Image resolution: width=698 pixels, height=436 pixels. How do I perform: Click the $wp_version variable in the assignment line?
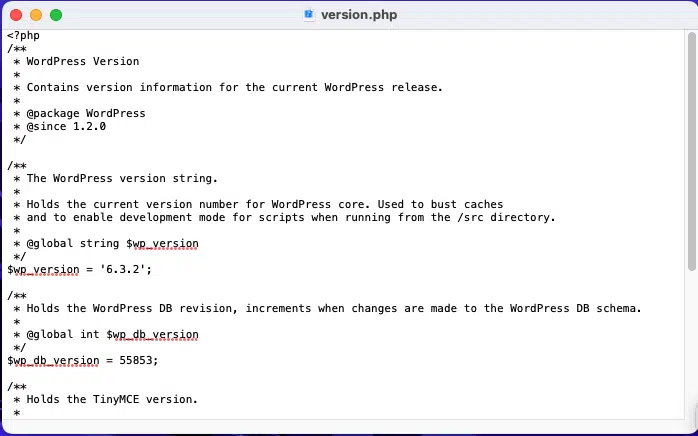click(x=43, y=269)
